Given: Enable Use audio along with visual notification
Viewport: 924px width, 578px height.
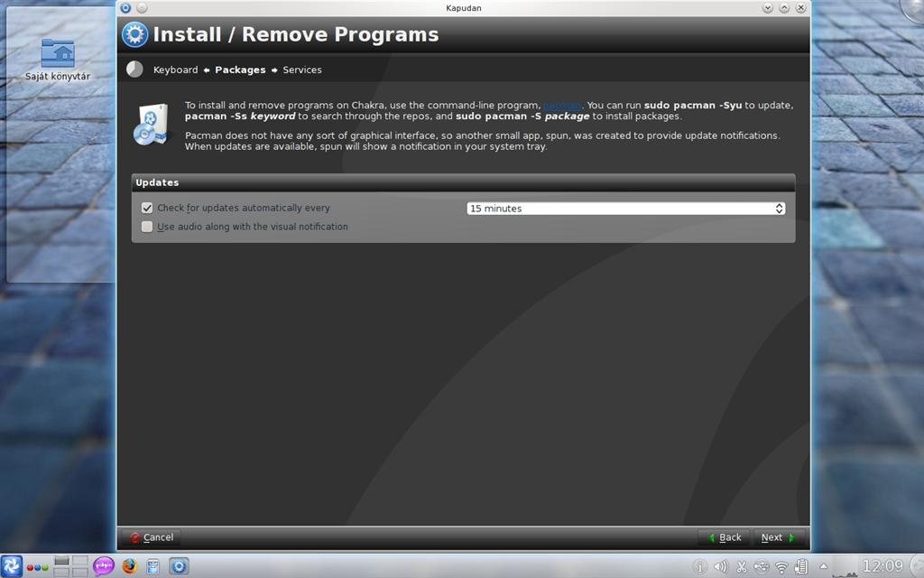Looking at the screenshot, I should tap(147, 227).
